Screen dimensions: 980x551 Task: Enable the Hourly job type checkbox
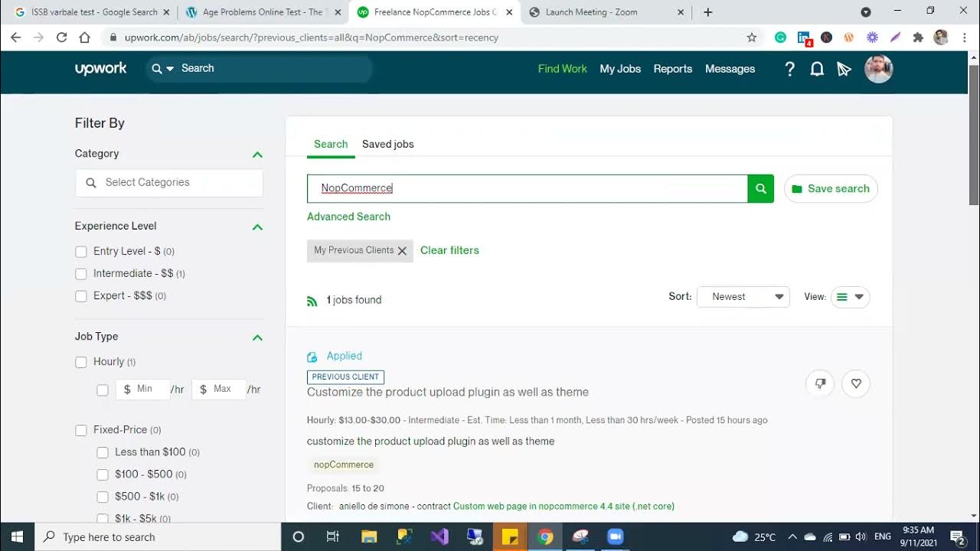[81, 362]
